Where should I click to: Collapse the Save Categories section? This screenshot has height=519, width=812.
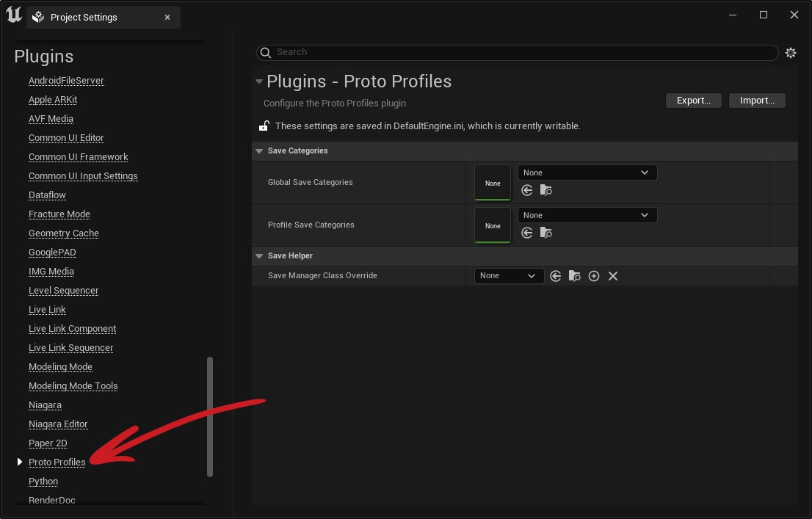[x=259, y=151]
